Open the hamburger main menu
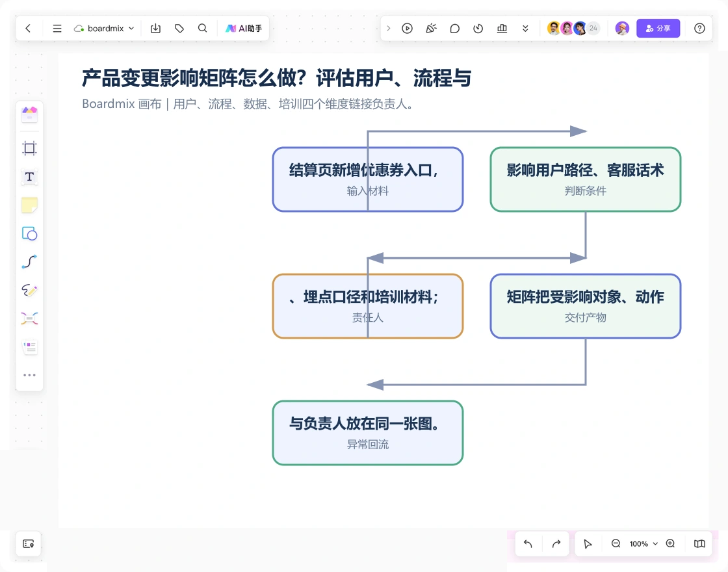The height and width of the screenshot is (572, 728). click(57, 29)
